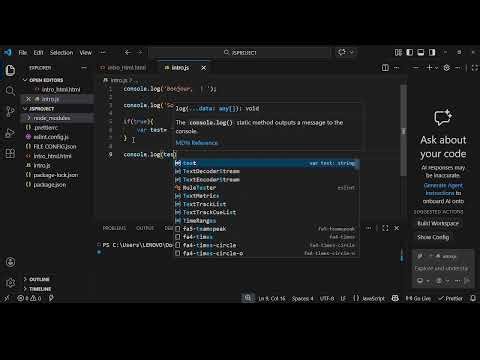Open the MDN Reference link
This screenshot has width=480, height=360.
(x=197, y=143)
